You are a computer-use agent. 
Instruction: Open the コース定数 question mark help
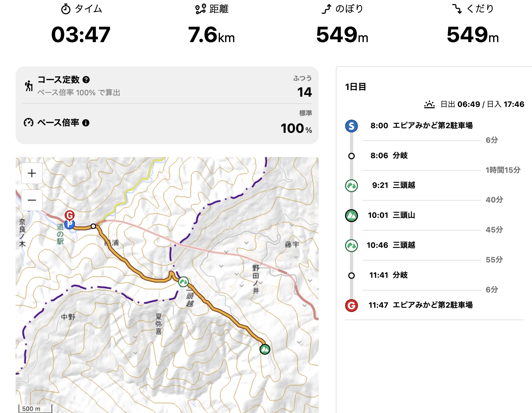pos(86,80)
